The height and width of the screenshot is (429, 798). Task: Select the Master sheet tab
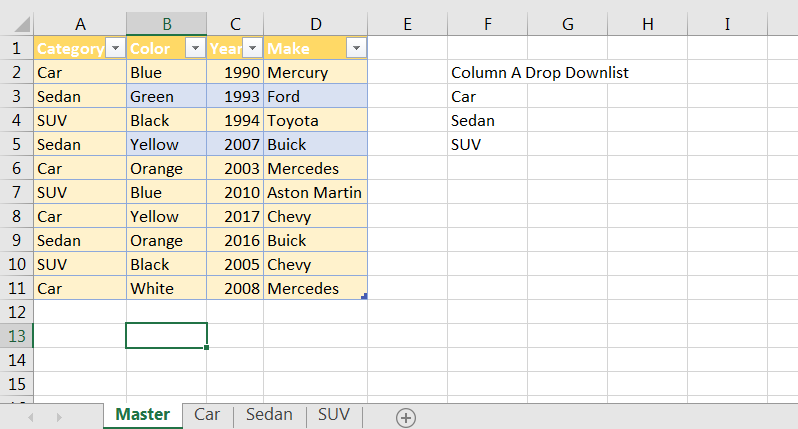pos(142,414)
